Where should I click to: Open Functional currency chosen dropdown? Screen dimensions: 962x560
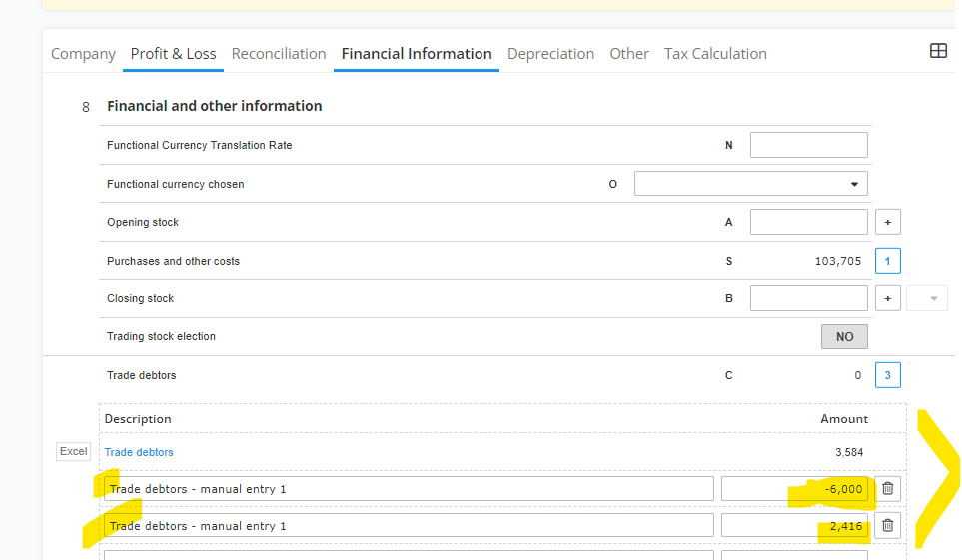[750, 184]
